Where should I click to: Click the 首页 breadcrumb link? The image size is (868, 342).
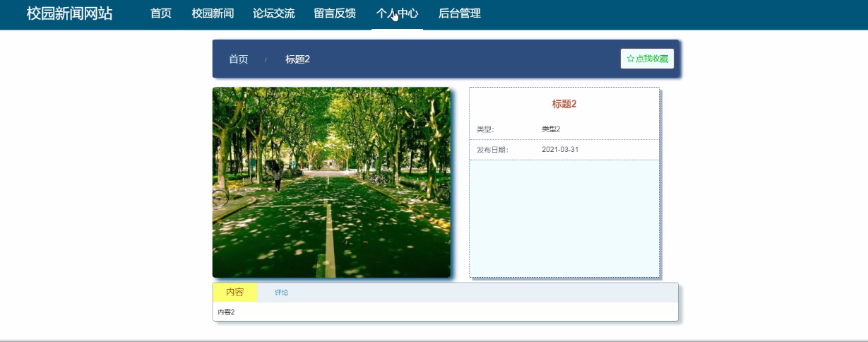(239, 59)
